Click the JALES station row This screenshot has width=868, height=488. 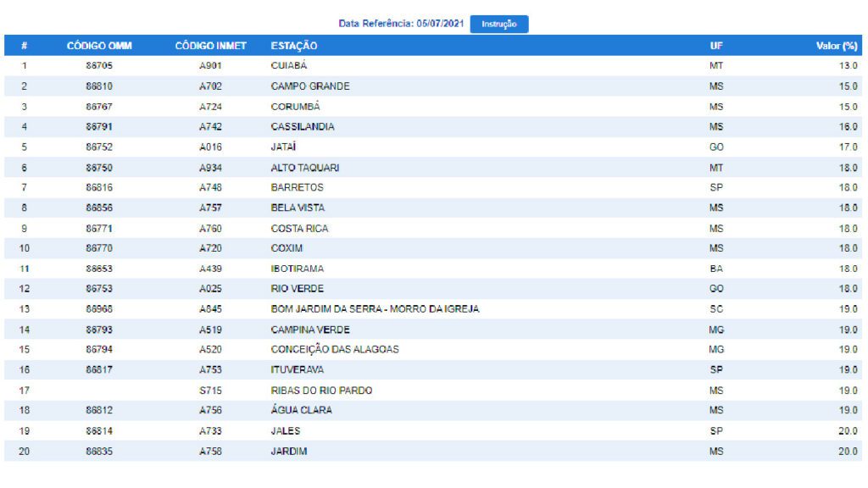point(433,431)
